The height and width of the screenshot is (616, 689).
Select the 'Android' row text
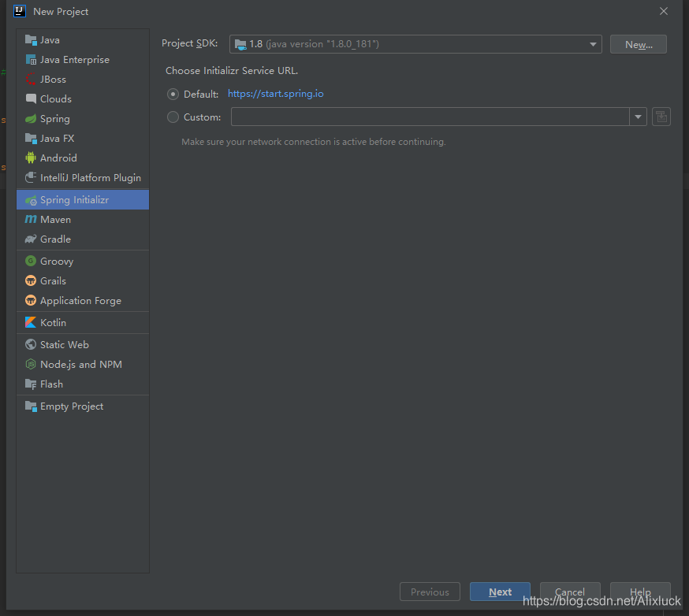58,158
